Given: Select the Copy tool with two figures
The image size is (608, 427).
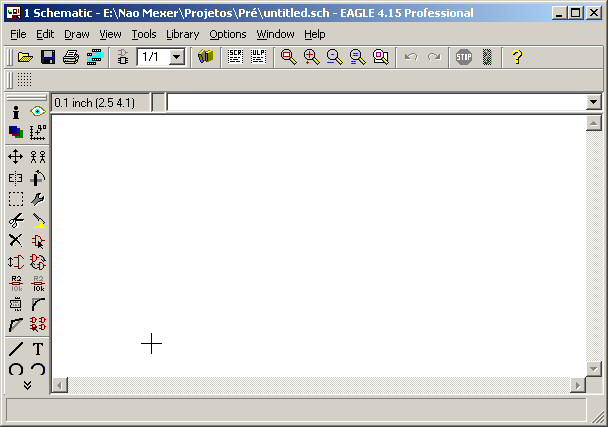Looking at the screenshot, I should (x=38, y=157).
